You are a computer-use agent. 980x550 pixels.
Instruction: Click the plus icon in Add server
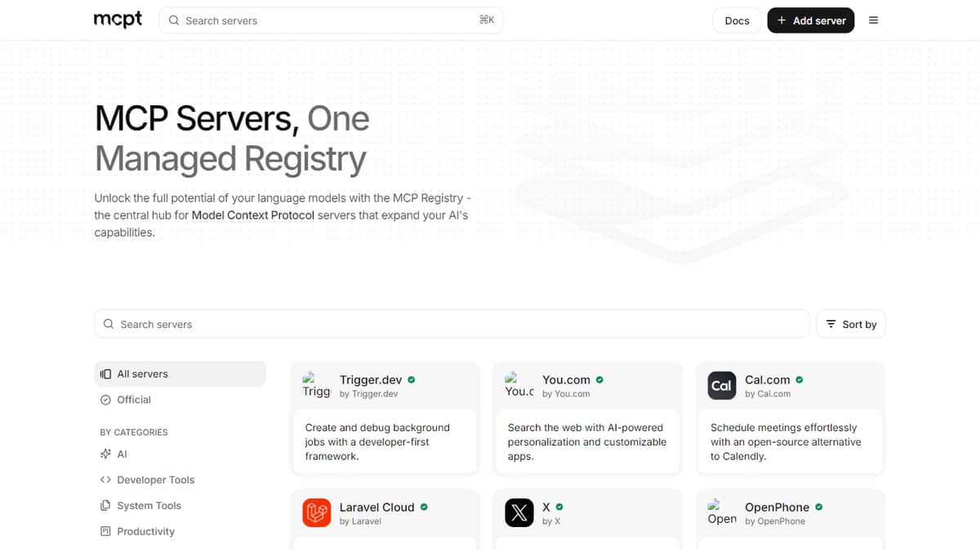pyautogui.click(x=782, y=20)
